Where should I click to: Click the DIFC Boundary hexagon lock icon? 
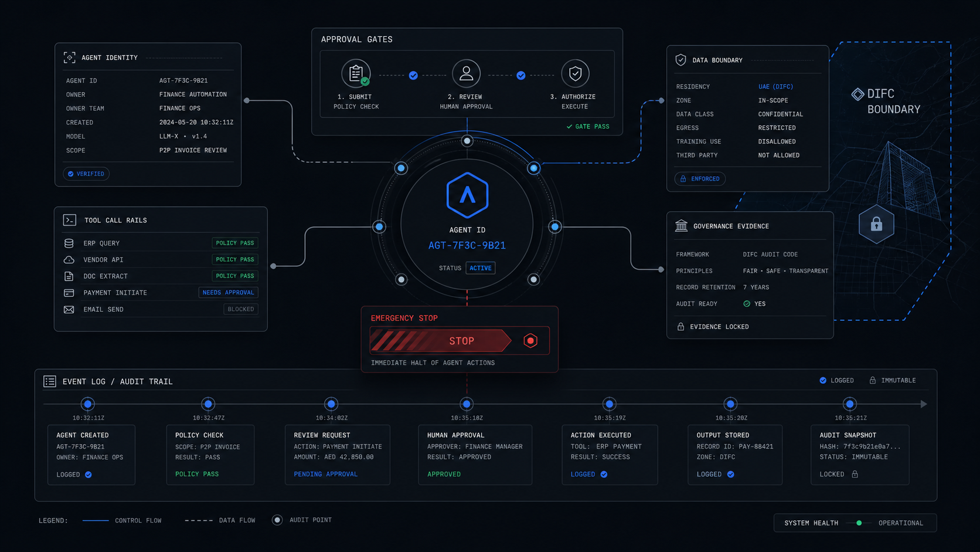point(876,224)
